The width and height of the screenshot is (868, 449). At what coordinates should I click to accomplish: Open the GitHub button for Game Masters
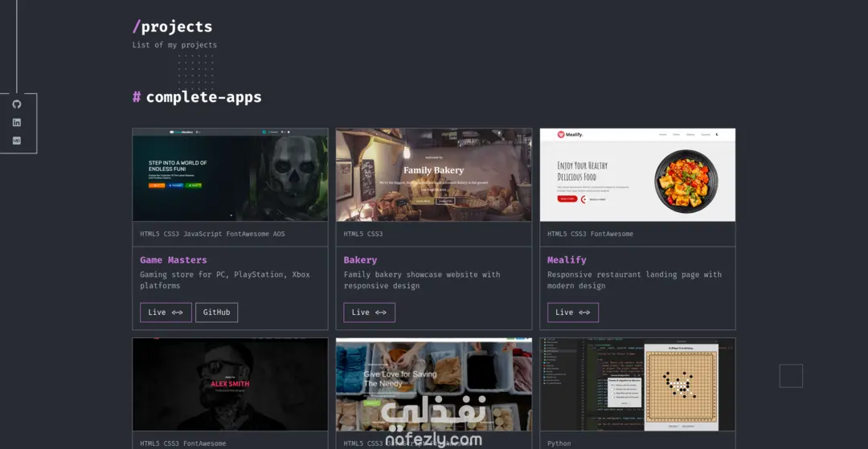(x=216, y=312)
